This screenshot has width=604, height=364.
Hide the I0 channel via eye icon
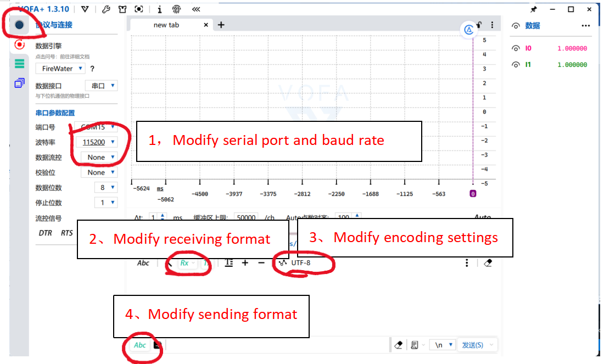[x=516, y=48]
